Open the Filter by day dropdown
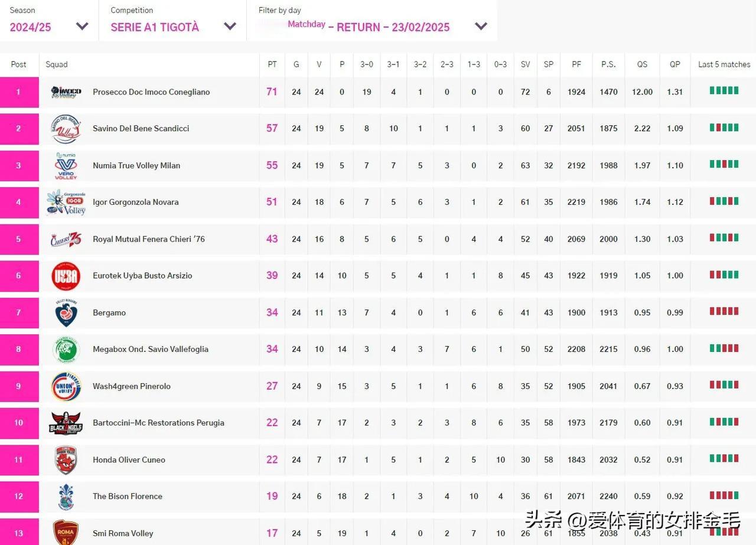756x545 pixels. [x=372, y=21]
